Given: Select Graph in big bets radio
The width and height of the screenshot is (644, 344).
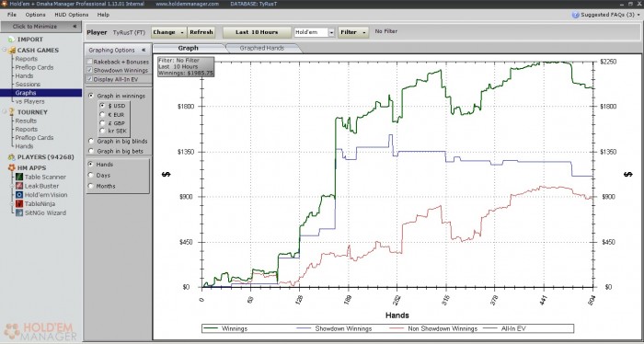Looking at the screenshot, I should coord(91,151).
